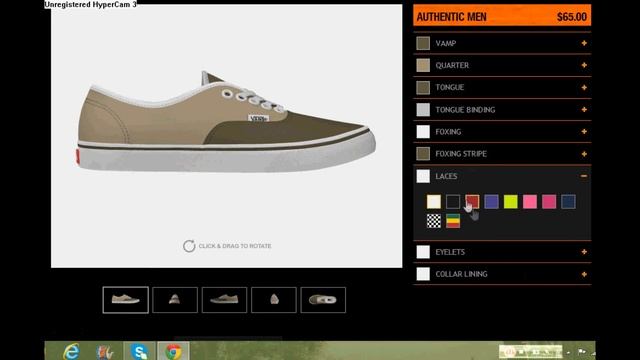
Task: Expand the Quarter section plus icon
Action: (584, 65)
